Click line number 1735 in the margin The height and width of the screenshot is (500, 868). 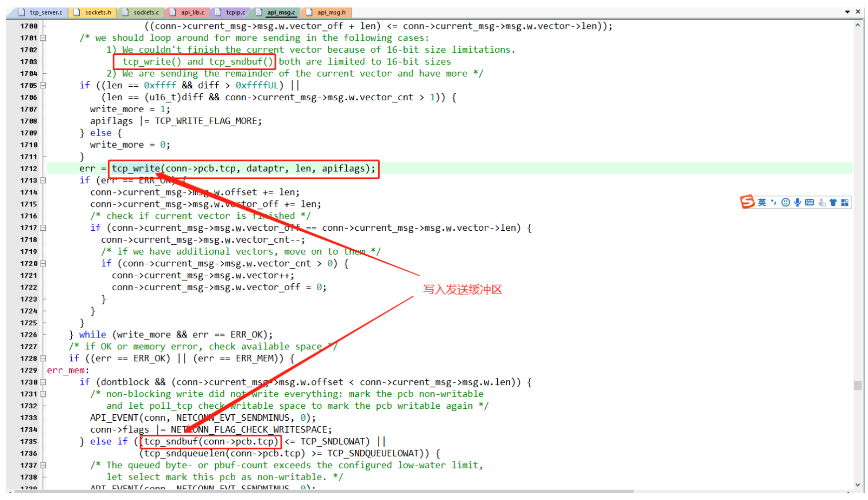click(x=29, y=442)
